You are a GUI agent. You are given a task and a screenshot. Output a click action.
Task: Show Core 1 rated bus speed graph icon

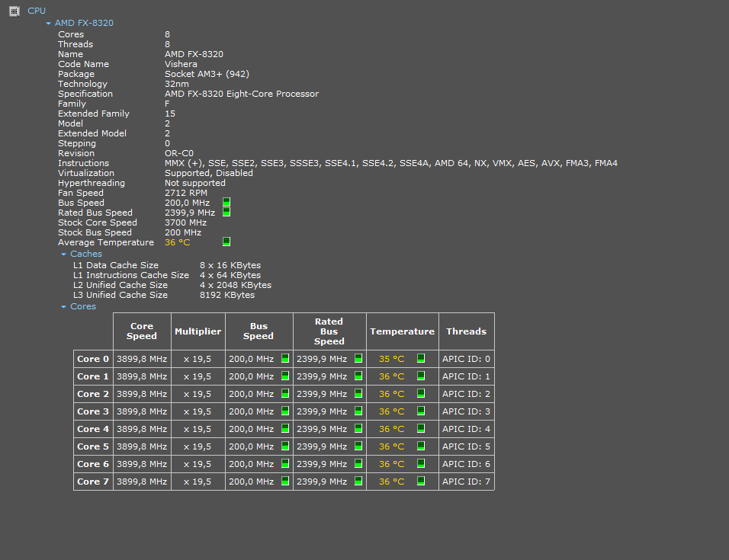point(358,376)
